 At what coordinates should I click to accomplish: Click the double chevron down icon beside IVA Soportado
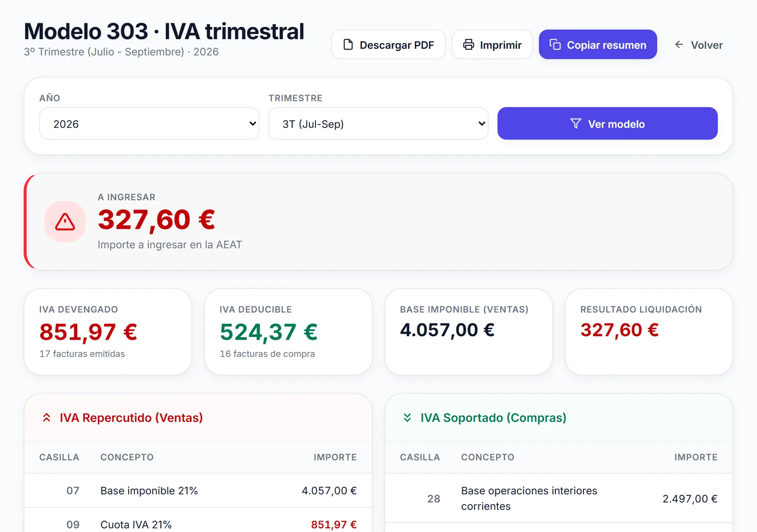point(407,418)
